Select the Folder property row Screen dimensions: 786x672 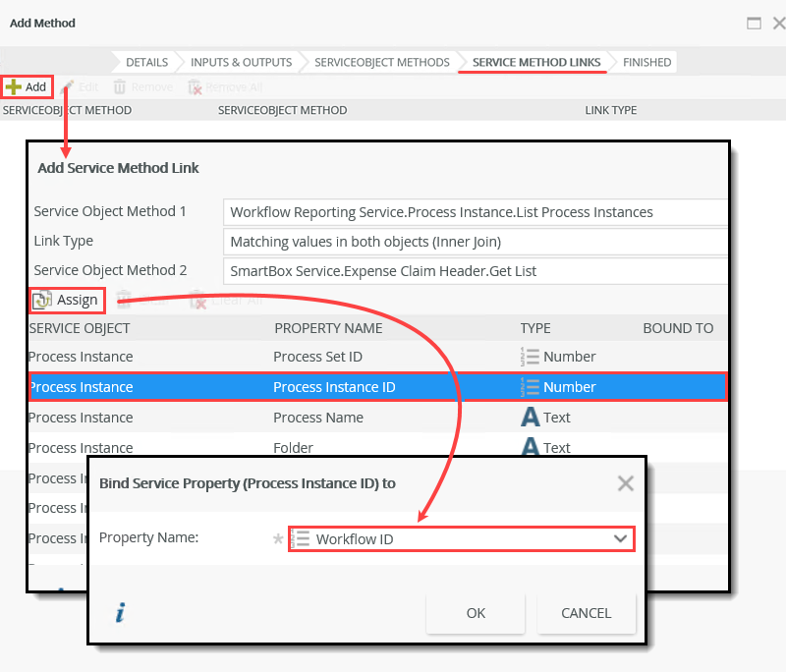point(295,447)
